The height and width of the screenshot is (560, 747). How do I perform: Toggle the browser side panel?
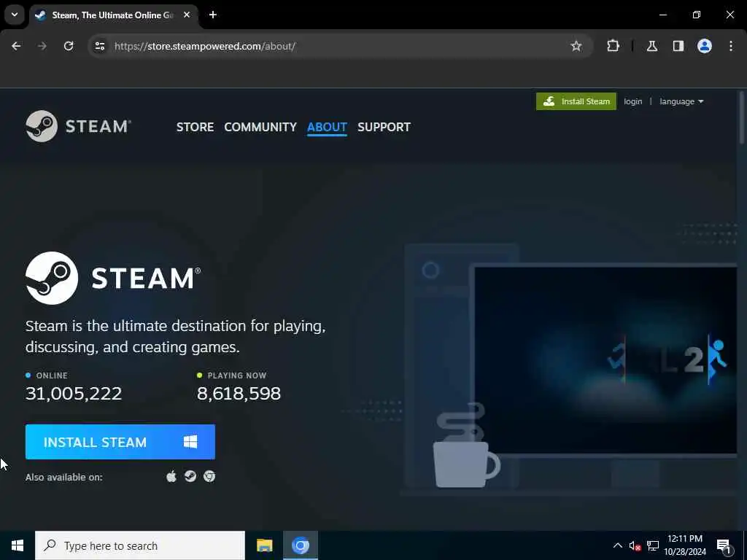click(678, 46)
